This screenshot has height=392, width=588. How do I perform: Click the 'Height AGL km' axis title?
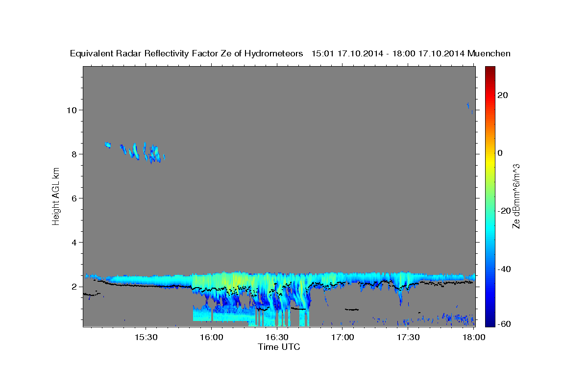click(x=56, y=196)
